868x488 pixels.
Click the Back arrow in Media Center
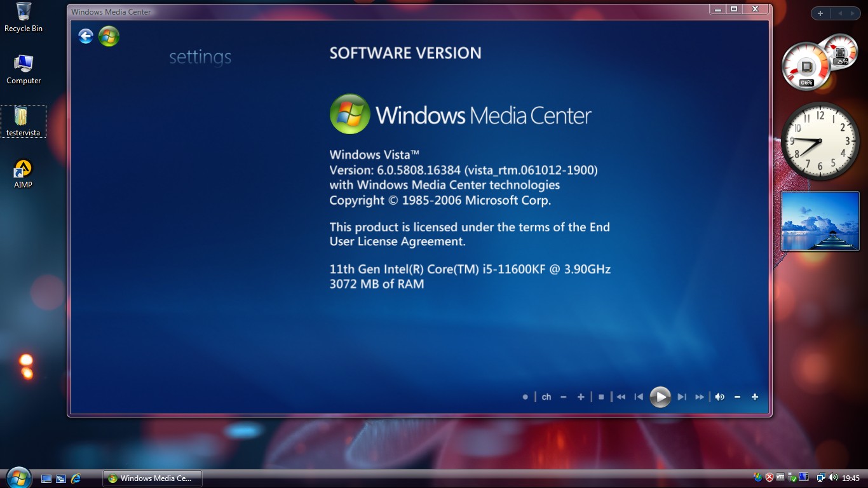tap(86, 36)
